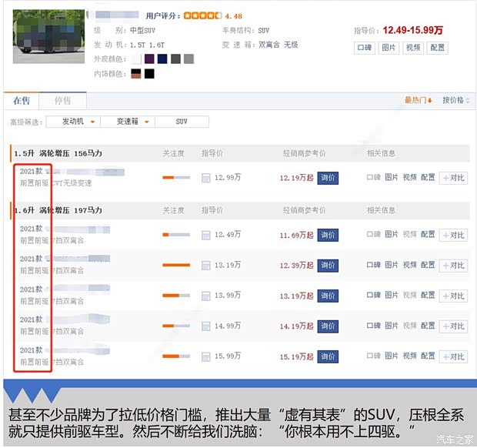477x448 pixels.
Task: Add the 15.99万 model to 对比
Action: [x=453, y=357]
